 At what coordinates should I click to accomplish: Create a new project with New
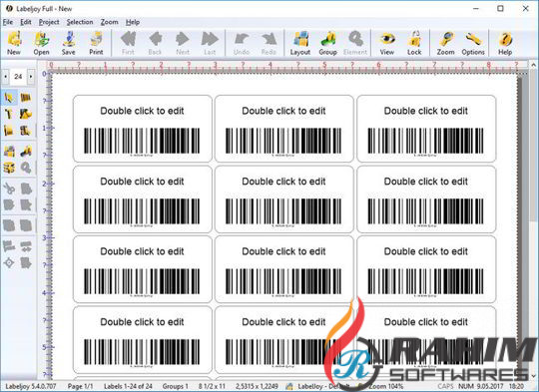tap(14, 43)
